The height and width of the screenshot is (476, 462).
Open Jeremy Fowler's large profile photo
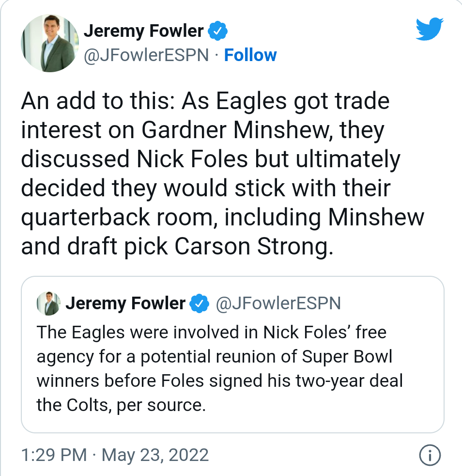(50, 43)
